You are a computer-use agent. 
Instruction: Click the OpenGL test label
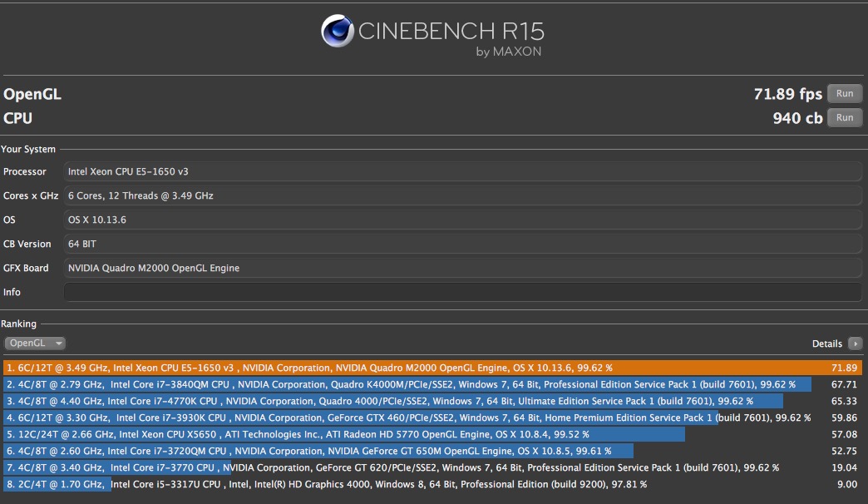32,94
